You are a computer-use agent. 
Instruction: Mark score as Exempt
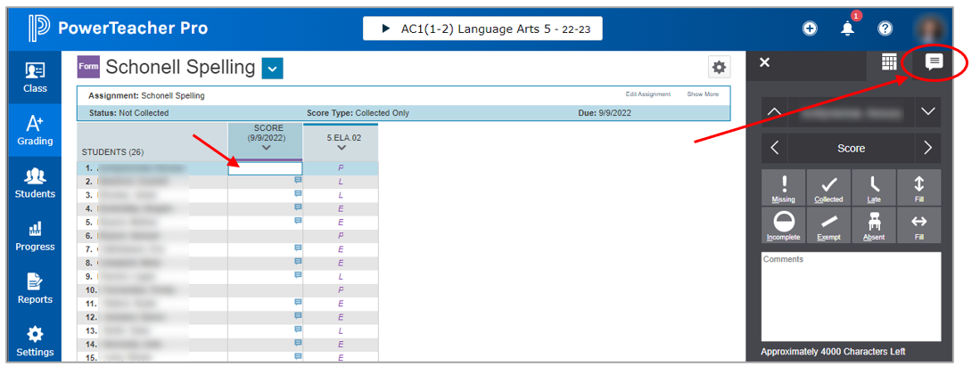[x=828, y=225]
